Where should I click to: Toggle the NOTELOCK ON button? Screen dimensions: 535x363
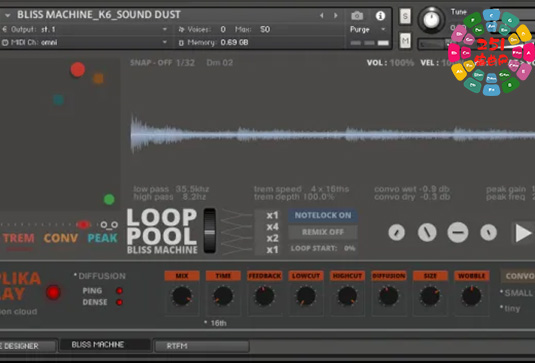point(322,215)
